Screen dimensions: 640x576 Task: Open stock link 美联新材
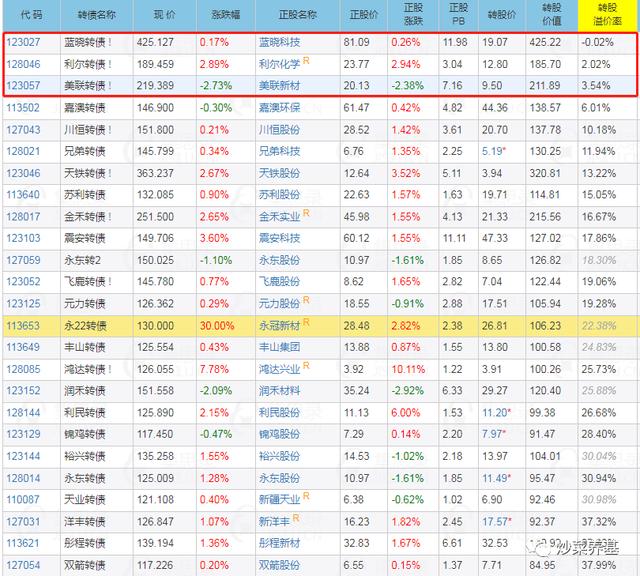click(x=280, y=86)
